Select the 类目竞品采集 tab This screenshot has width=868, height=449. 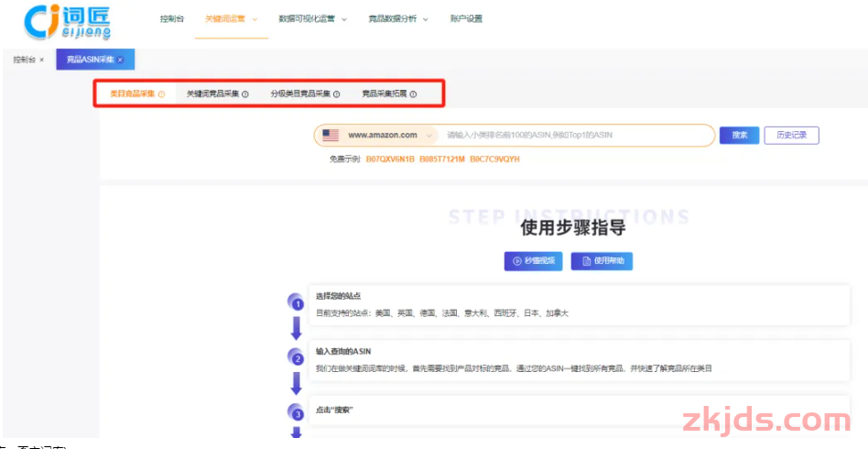[x=132, y=93]
